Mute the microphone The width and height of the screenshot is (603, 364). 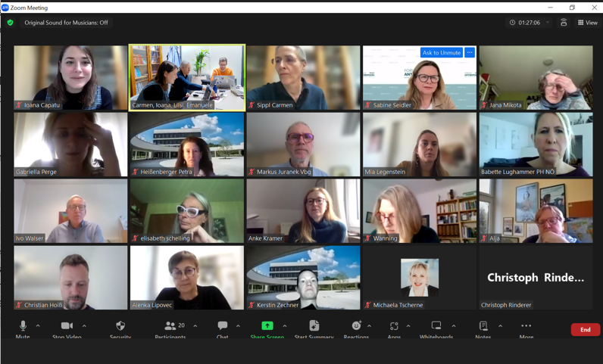pyautogui.click(x=23, y=327)
